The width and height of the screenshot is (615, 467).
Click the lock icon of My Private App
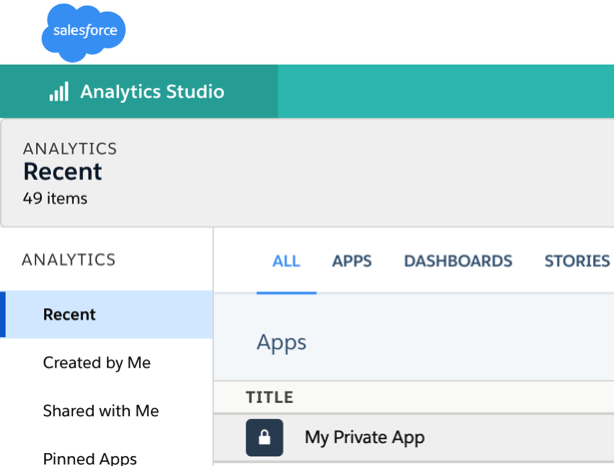(264, 438)
